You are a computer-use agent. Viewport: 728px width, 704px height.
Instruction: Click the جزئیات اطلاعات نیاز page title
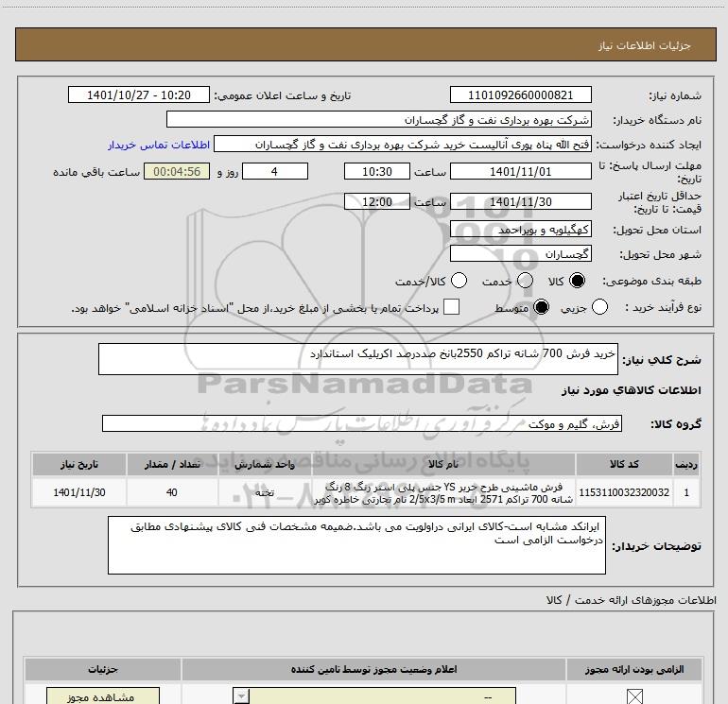(645, 45)
